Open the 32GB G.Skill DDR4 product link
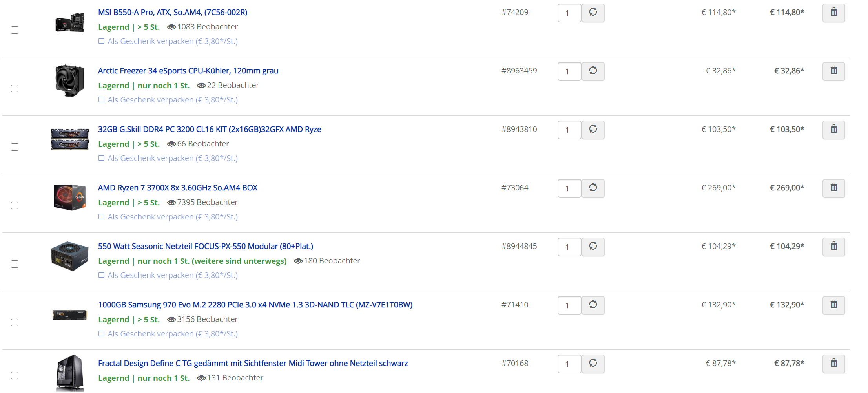This screenshot has width=868, height=393. [210, 129]
